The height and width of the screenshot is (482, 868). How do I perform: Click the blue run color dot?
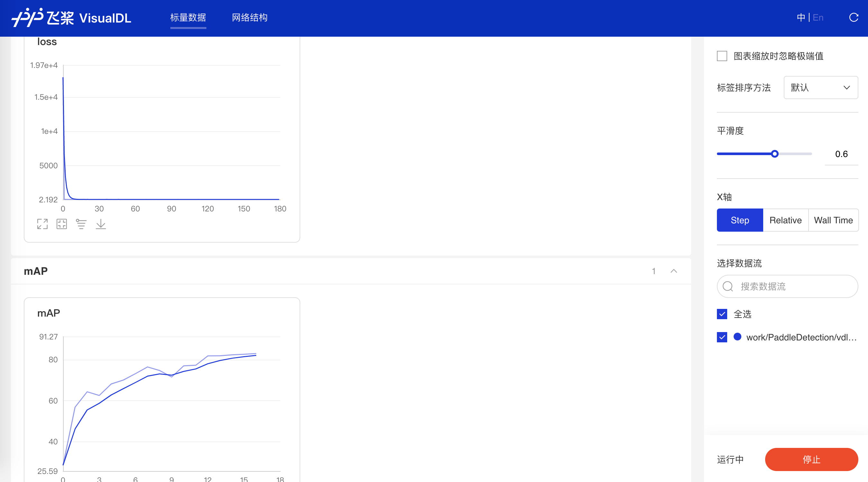737,337
